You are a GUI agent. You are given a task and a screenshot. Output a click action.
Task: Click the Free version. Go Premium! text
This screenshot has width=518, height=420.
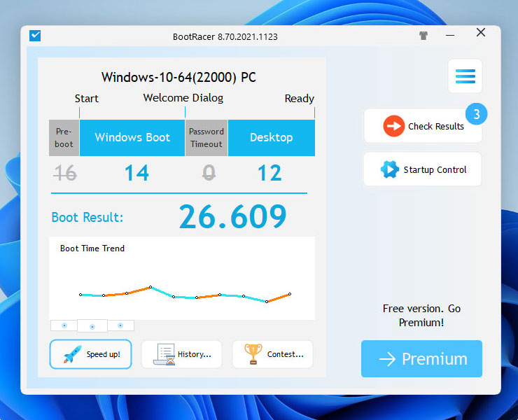pyautogui.click(x=421, y=315)
